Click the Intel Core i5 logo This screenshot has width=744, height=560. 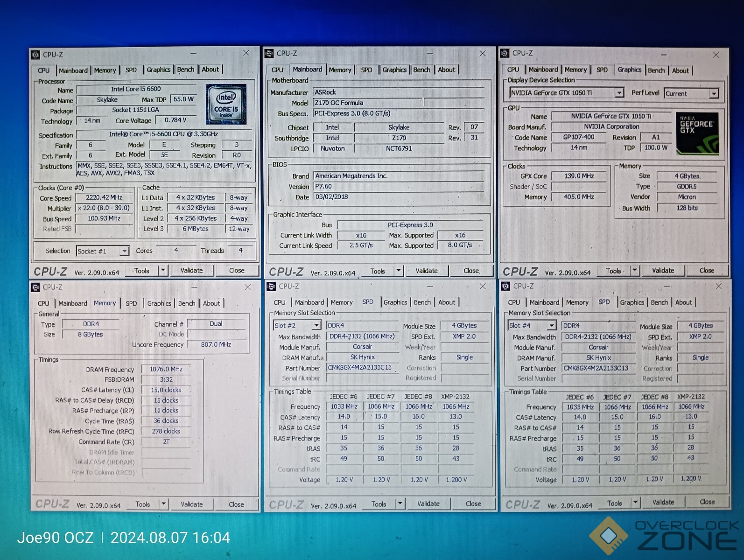[x=226, y=104]
